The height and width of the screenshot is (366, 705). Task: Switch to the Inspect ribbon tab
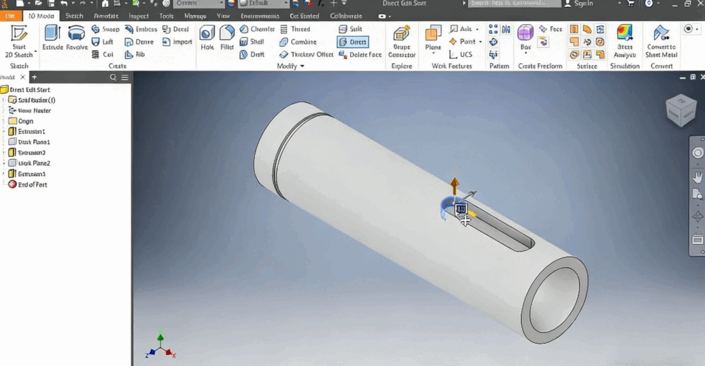click(138, 16)
